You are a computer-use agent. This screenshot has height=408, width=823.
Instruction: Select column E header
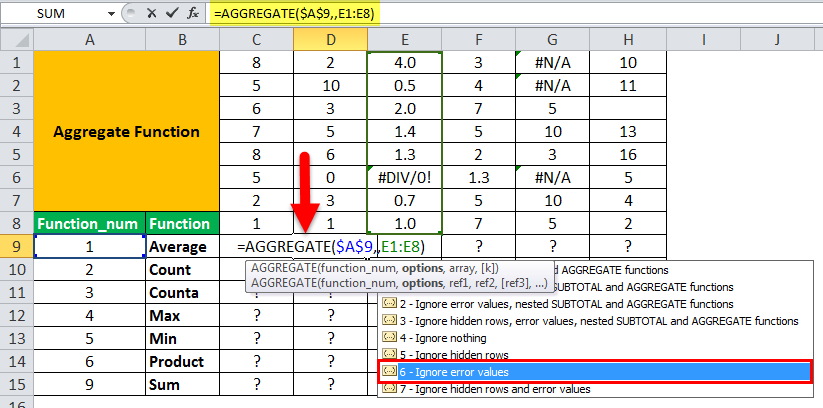click(x=405, y=39)
